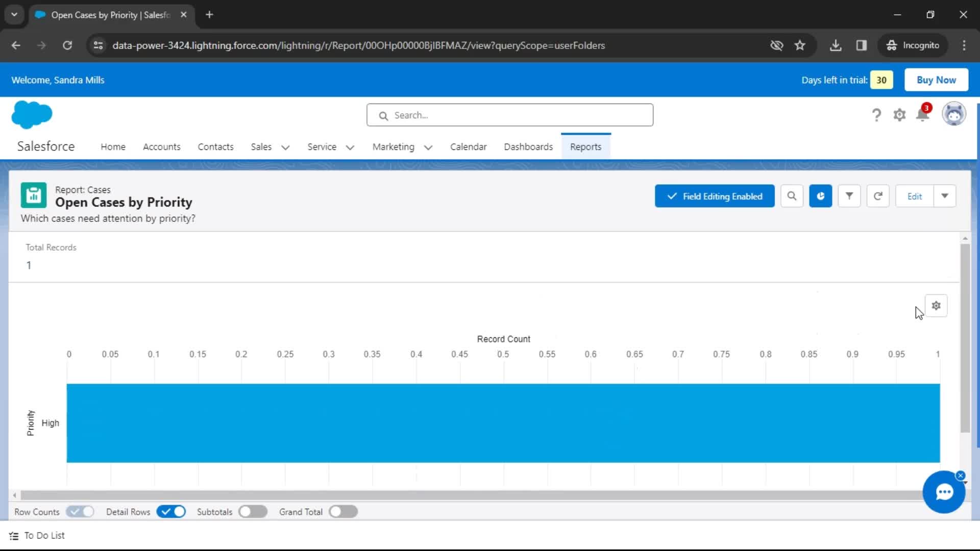Open the tab search dropdown arrow
The height and width of the screenshot is (551, 980).
(14, 15)
